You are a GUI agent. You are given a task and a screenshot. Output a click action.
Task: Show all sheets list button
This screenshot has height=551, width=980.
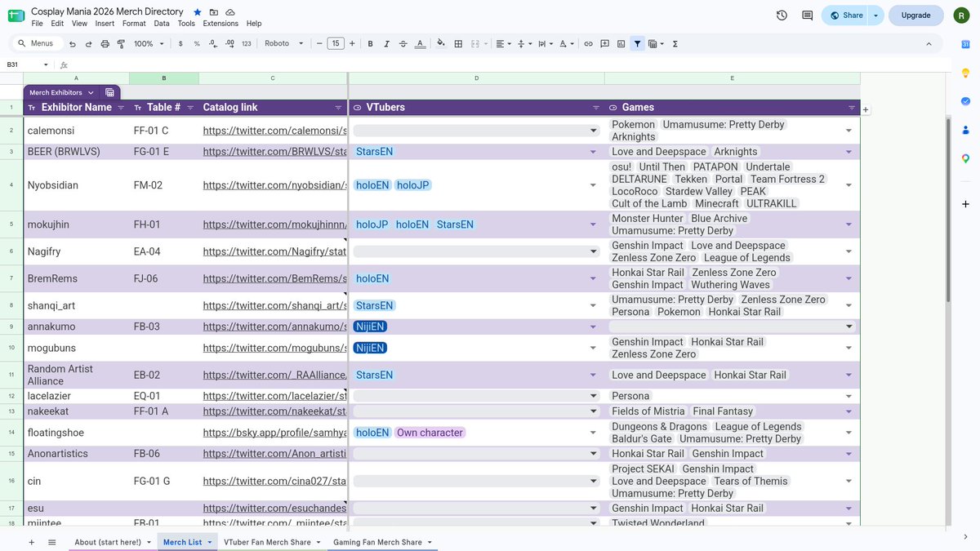(51, 542)
